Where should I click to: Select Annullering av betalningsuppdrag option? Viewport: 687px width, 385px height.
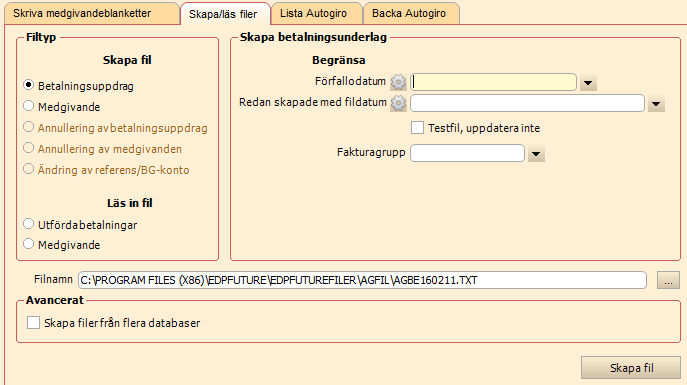click(x=28, y=127)
